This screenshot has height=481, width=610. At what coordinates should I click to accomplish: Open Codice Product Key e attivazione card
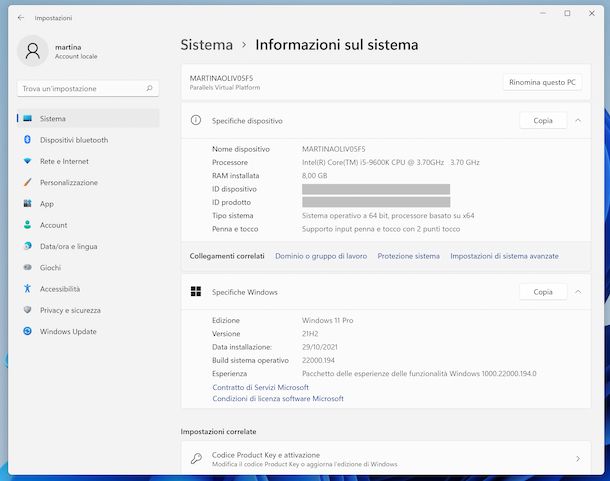click(x=386, y=458)
